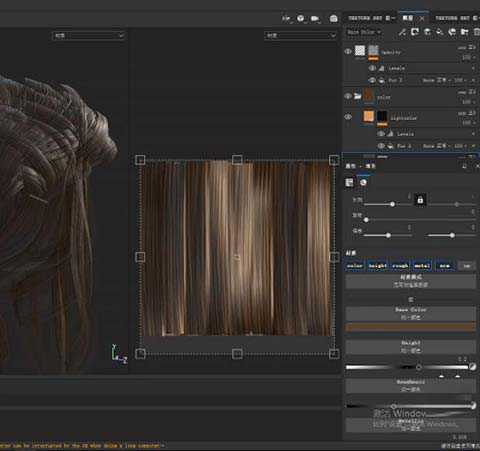Open the left viewport mode dropdown
The height and width of the screenshot is (451, 480).
click(x=89, y=35)
